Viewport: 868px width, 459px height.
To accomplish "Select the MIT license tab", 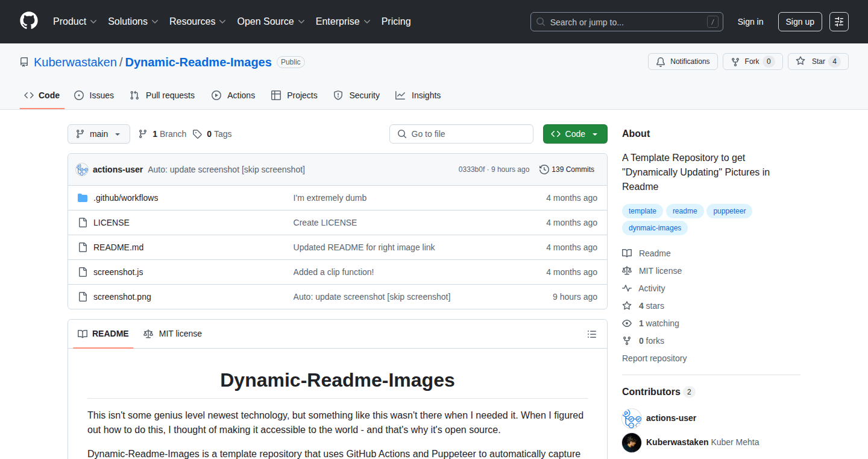I will pyautogui.click(x=173, y=334).
